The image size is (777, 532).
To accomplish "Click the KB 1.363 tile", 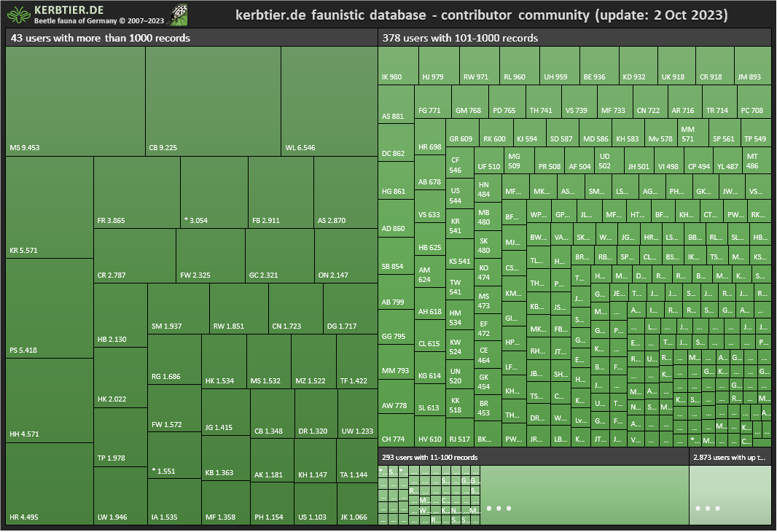I will [225, 458].
